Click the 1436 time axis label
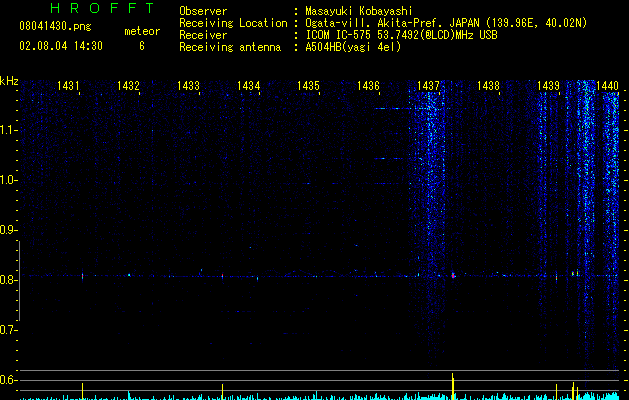This screenshot has height=400, width=629. tap(368, 86)
